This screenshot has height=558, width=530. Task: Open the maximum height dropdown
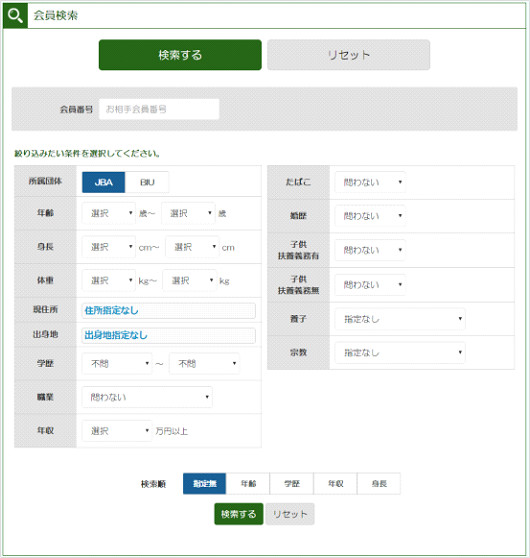pos(192,247)
